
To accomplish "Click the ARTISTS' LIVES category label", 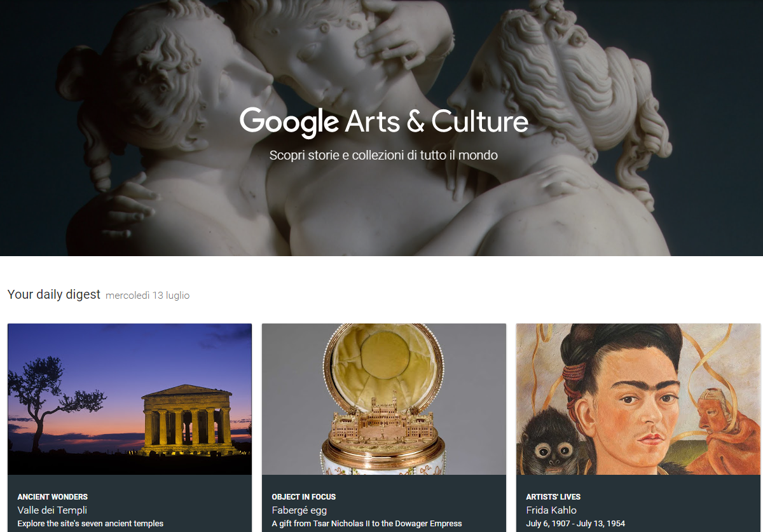I will click(x=553, y=497).
